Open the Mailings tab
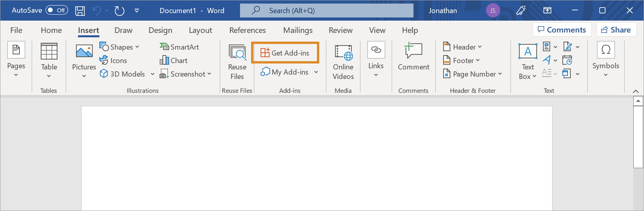The image size is (644, 211). click(x=298, y=30)
